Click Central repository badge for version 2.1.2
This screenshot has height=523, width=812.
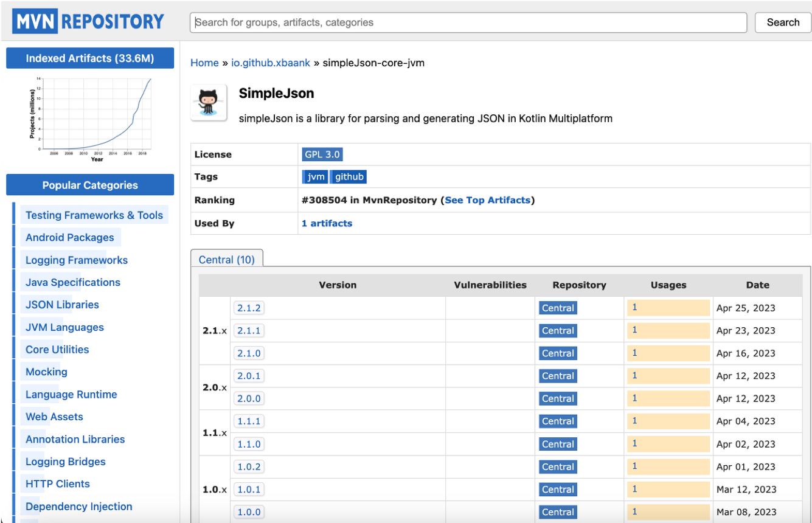(x=558, y=308)
